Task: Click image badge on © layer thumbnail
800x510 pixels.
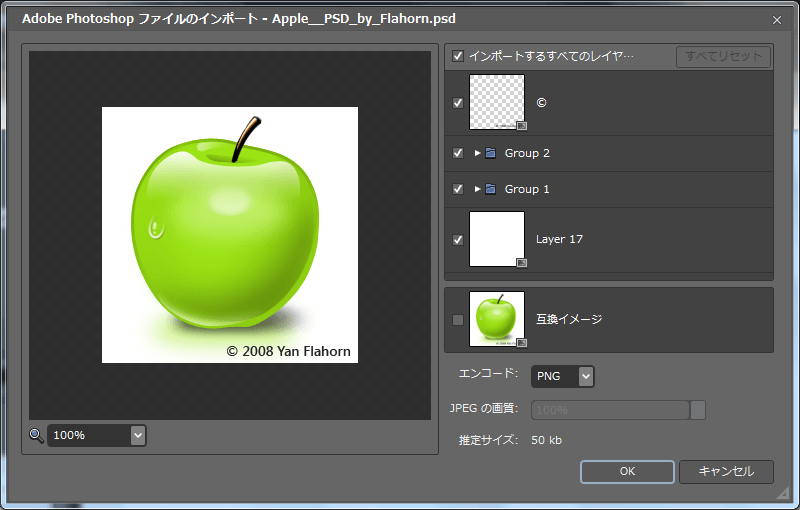Action: [x=521, y=125]
